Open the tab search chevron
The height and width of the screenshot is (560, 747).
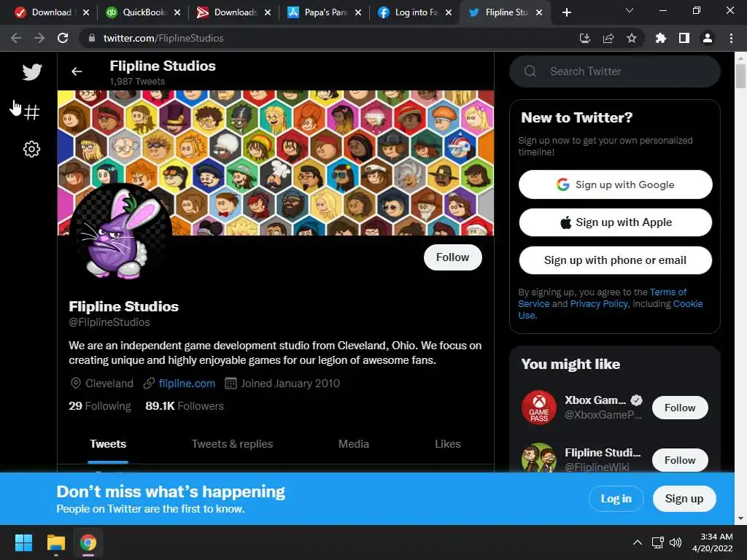coord(630,10)
